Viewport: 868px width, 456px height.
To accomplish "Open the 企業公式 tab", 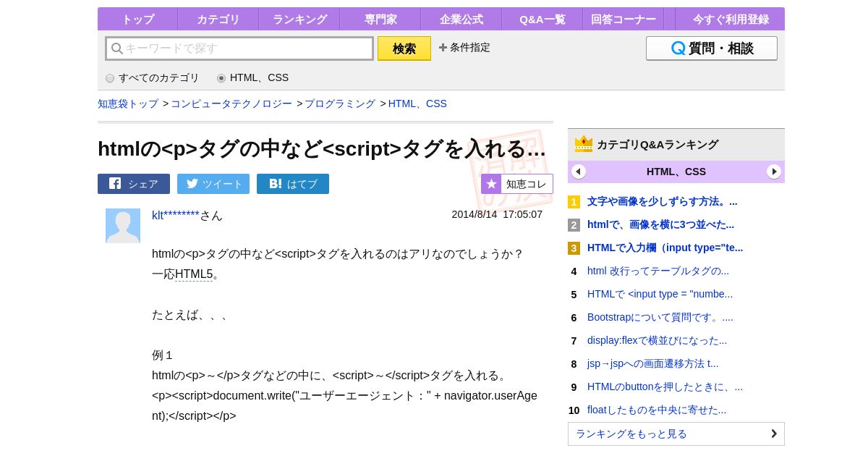I will pos(461,20).
